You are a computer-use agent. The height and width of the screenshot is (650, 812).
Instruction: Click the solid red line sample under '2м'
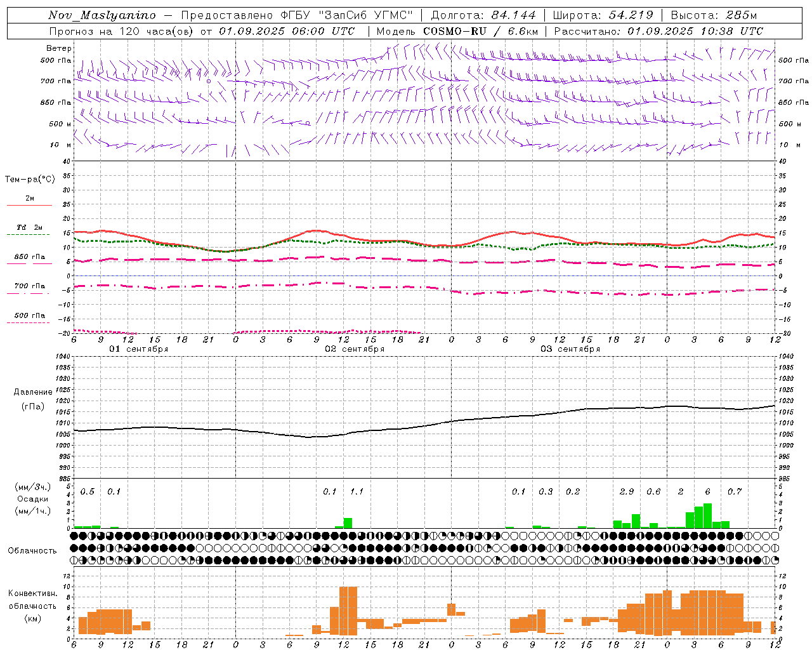point(29,205)
